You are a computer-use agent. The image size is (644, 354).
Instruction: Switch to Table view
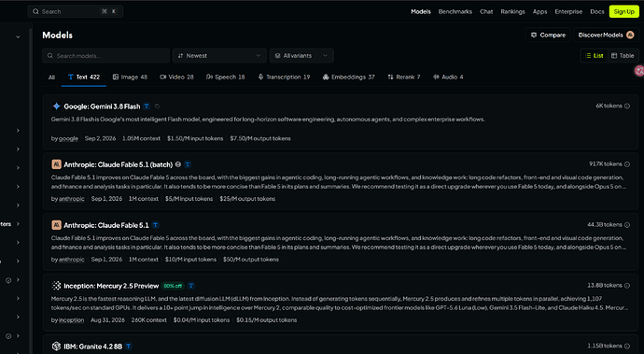tap(623, 55)
